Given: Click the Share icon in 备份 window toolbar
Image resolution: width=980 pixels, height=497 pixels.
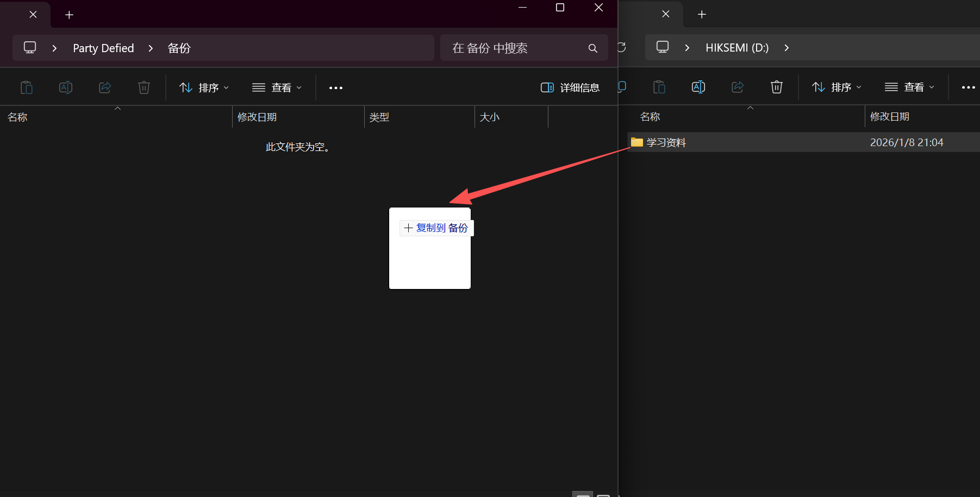Looking at the screenshot, I should (x=105, y=87).
